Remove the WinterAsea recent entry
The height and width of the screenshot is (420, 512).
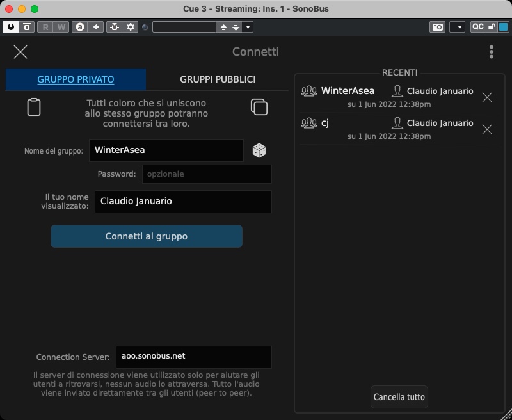tap(487, 97)
